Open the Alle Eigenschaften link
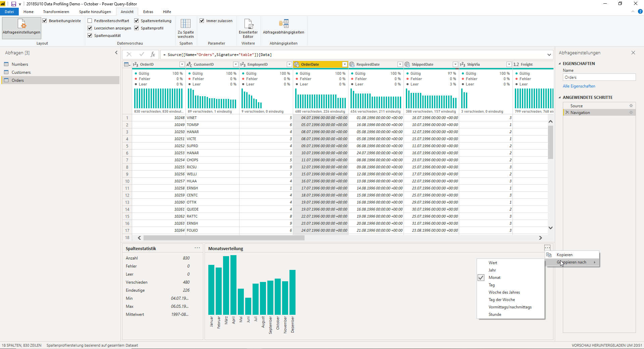The width and height of the screenshot is (644, 349). pos(579,86)
